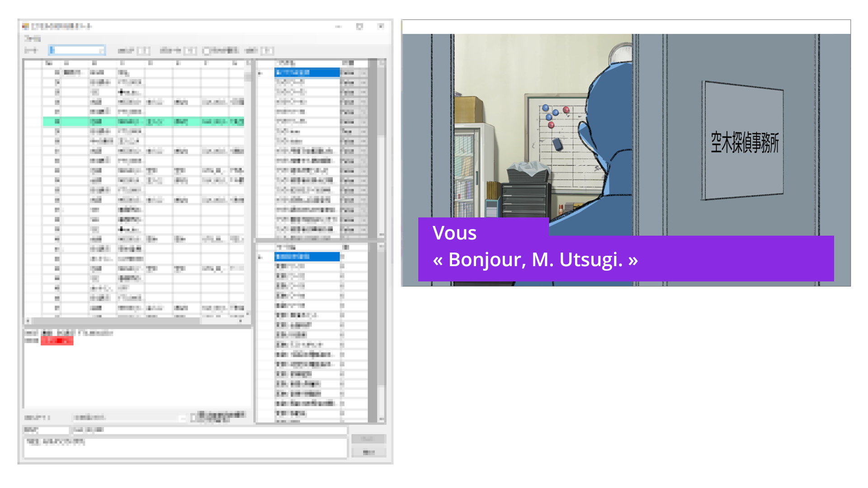Focus the combo box in the editor toolbar
Image resolution: width=868 pixels, height=488 pixels.
77,50
